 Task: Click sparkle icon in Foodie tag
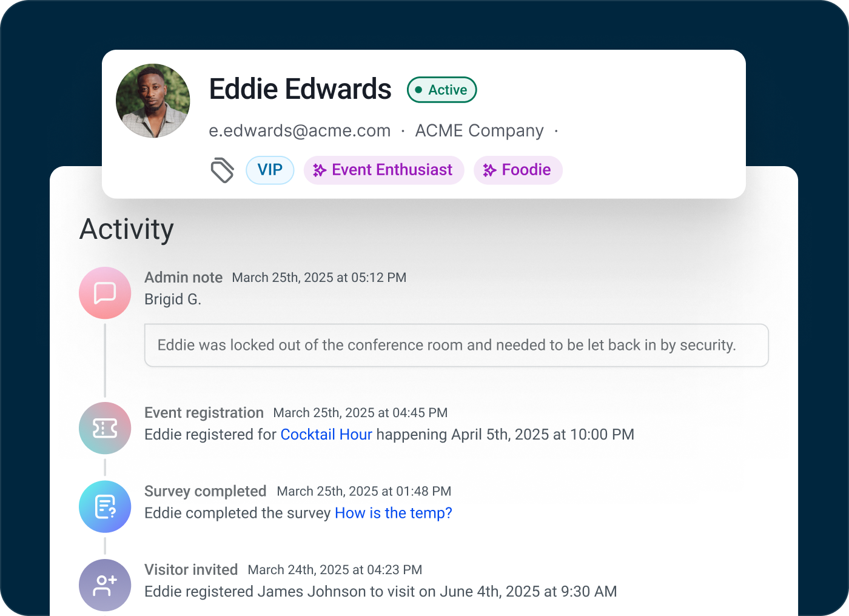[x=489, y=170]
